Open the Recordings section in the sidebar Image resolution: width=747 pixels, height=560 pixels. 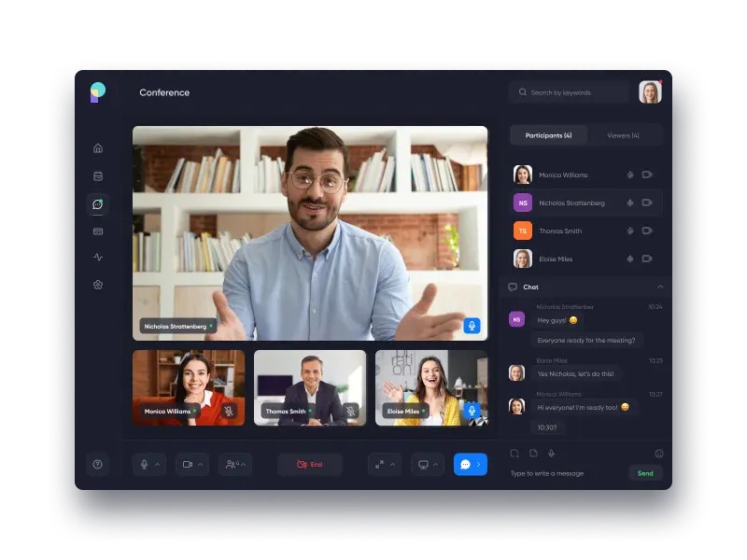coord(98,231)
